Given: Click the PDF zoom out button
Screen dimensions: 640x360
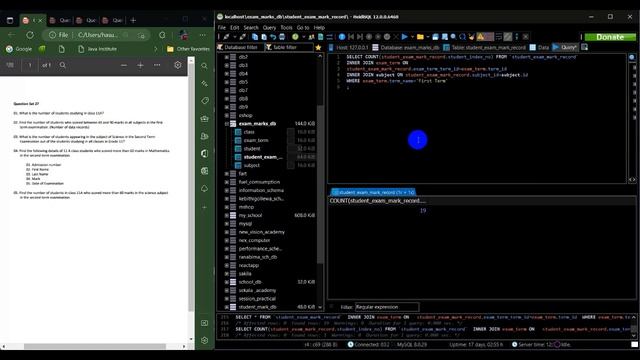Looking at the screenshot, I should pyautogui.click(x=124, y=65).
